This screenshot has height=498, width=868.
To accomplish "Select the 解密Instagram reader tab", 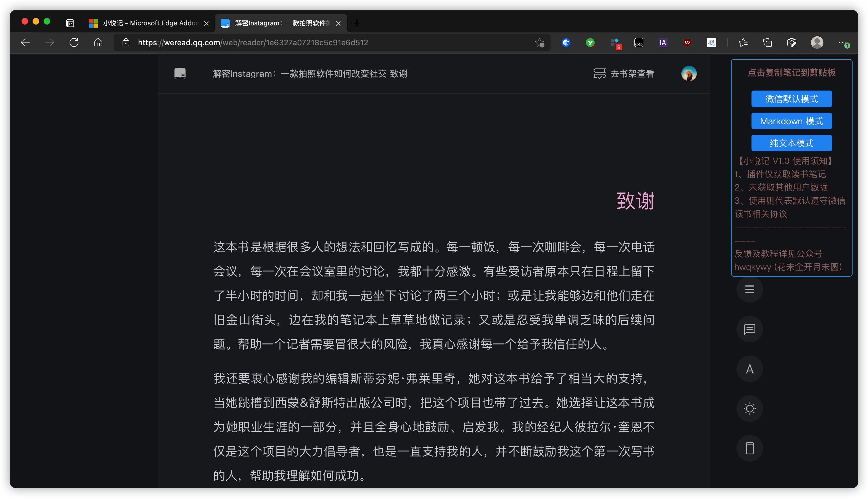I will [x=279, y=23].
